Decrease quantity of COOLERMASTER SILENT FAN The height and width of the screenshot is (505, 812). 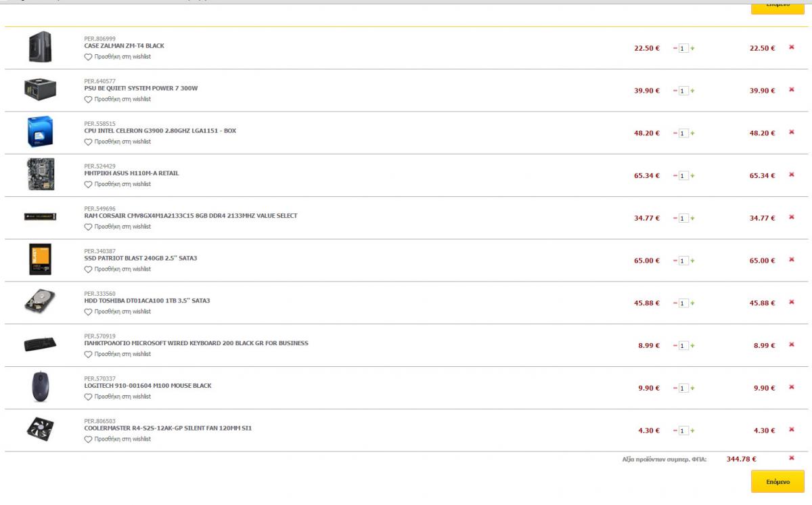coord(675,431)
